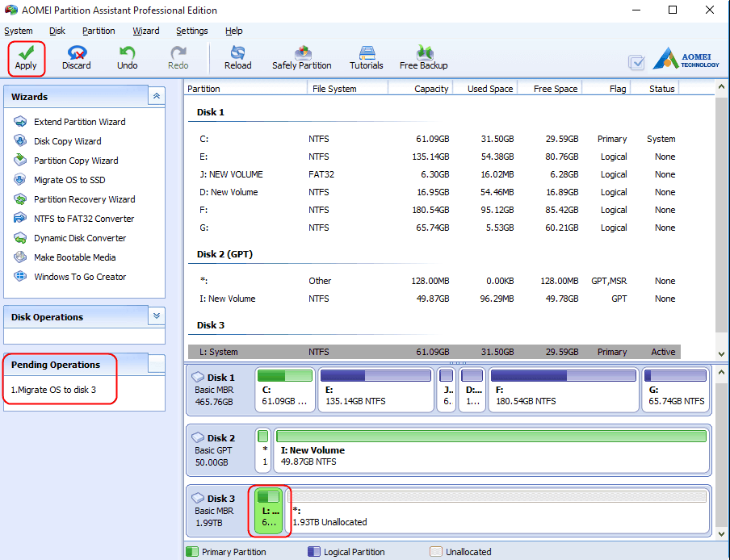Select the I: New Volume row
Image resolution: width=730 pixels, height=560 pixels.
pos(434,299)
